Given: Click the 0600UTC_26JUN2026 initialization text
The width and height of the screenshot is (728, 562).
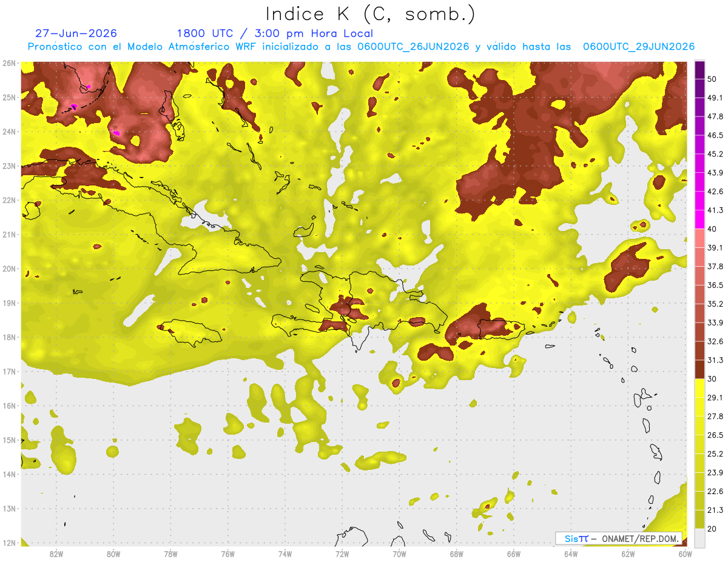Looking at the screenshot, I should pos(413,47).
